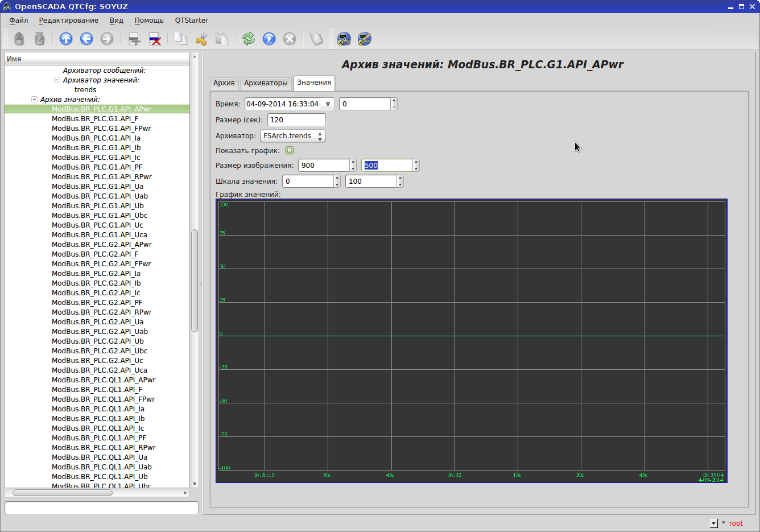Image resolution: width=760 pixels, height=532 pixels.
Task: Click the Cut scissors toolbar icon
Action: point(201,39)
